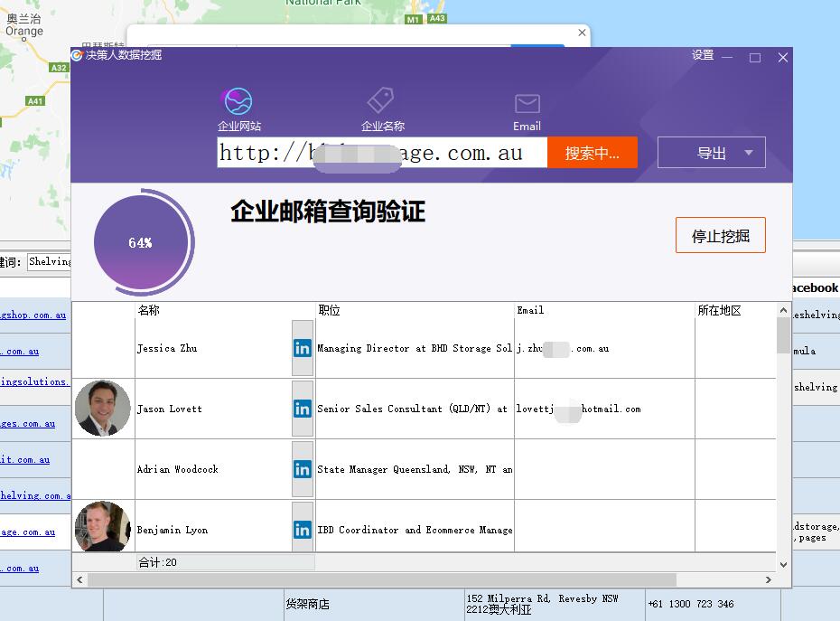The height and width of the screenshot is (621, 840).
Task: Click the 名称 column header
Action: tap(225, 311)
